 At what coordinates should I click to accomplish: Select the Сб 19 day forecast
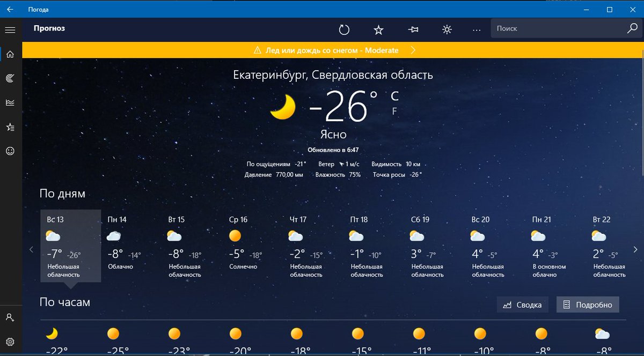click(x=435, y=246)
